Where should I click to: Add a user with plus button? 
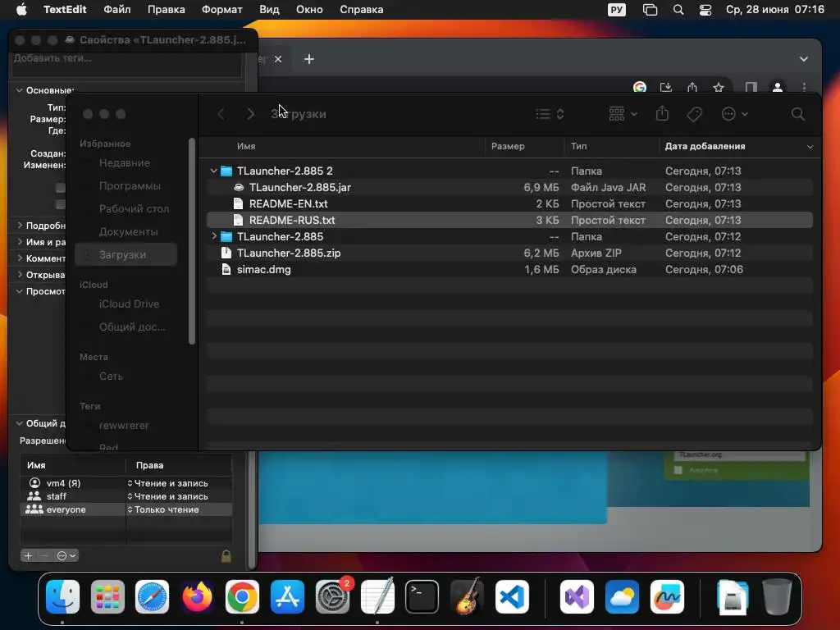pos(29,555)
